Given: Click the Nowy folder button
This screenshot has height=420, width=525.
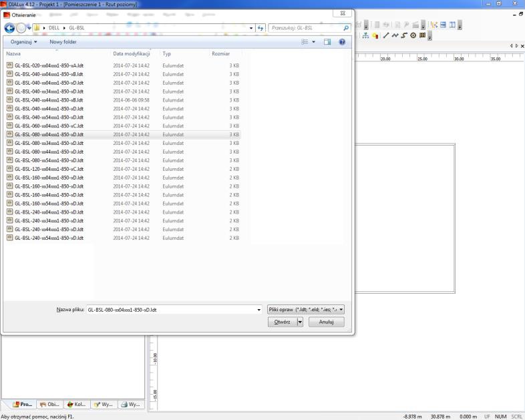Looking at the screenshot, I should point(63,41).
